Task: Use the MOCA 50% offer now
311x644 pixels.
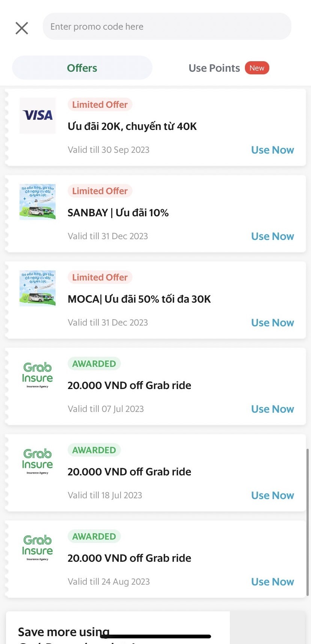Action: click(x=272, y=323)
